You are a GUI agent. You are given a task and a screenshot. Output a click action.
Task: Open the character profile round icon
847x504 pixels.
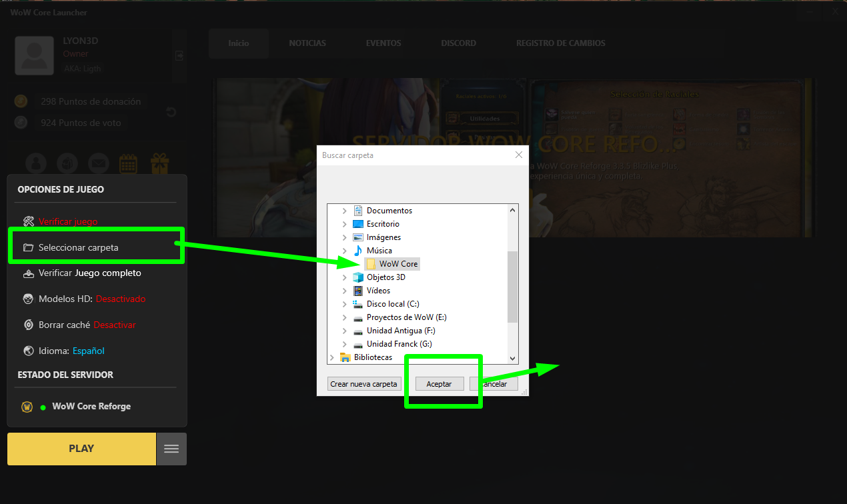tap(37, 163)
